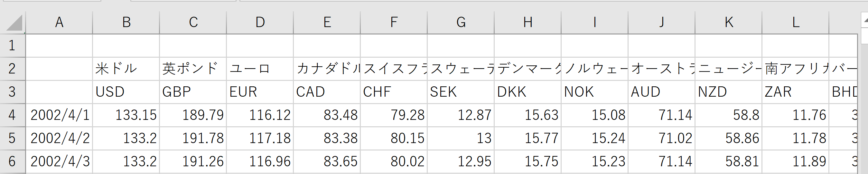Image resolution: width=868 pixels, height=174 pixels.
Task: Click the SEK cell showing 13
Action: (x=461, y=138)
